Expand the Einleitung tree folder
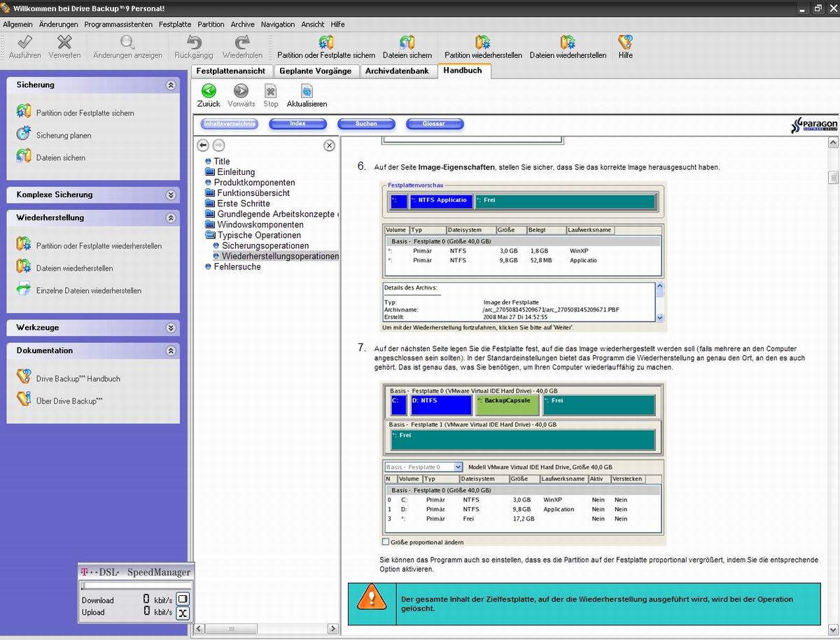The height and width of the screenshot is (640, 840). point(210,171)
